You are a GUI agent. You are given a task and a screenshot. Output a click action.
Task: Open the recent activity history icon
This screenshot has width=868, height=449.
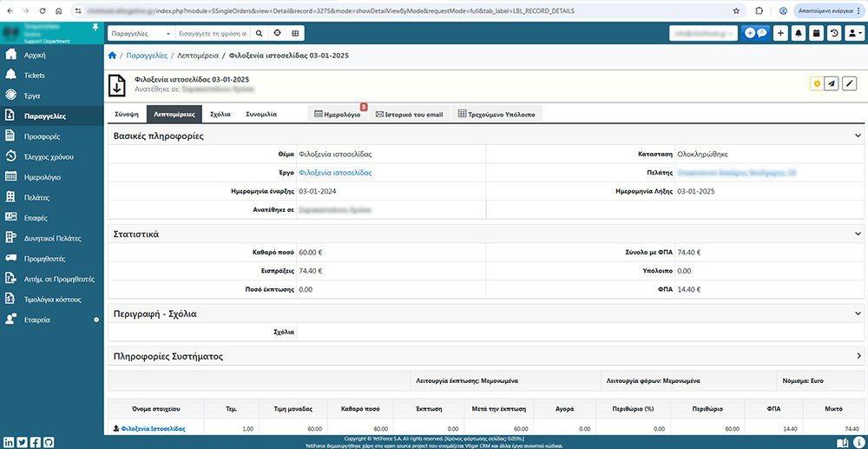833,33
